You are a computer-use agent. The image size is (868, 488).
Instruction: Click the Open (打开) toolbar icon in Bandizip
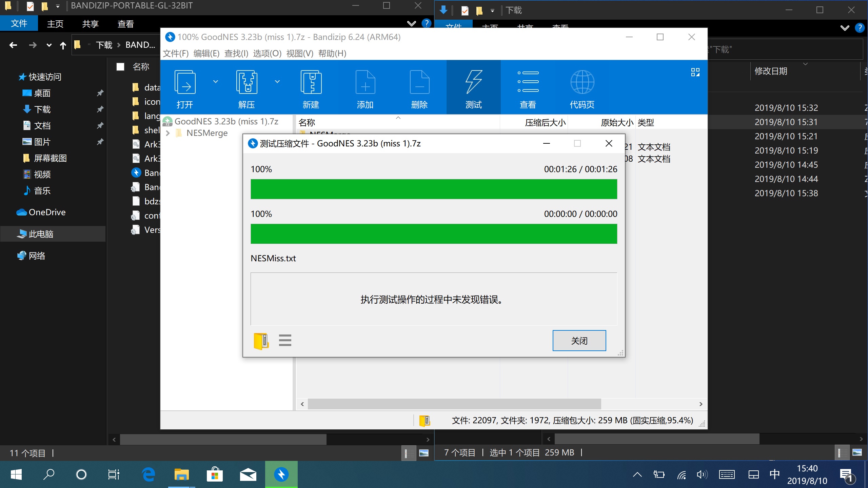tap(185, 82)
